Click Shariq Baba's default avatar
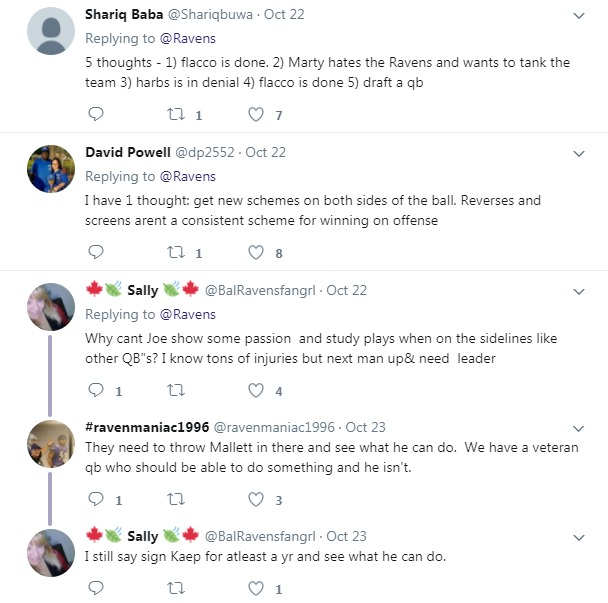This screenshot has height=603, width=608. pyautogui.click(x=50, y=30)
